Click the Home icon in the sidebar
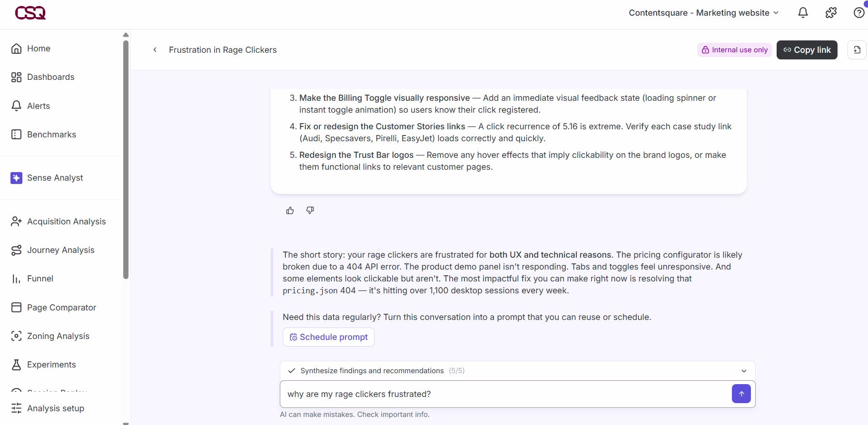The image size is (868, 425). coord(16,48)
